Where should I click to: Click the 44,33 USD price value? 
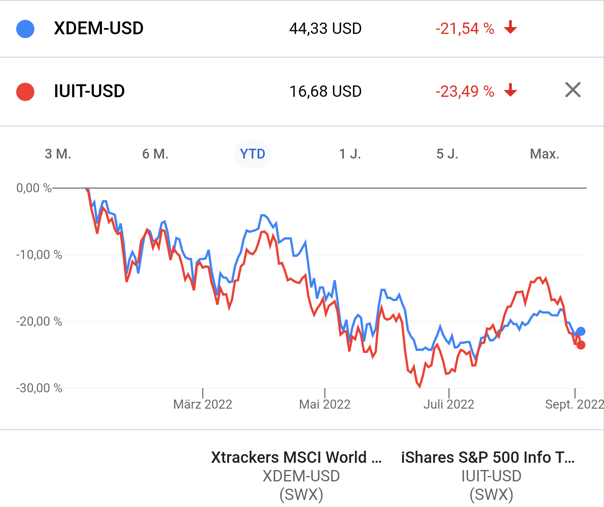[325, 29]
